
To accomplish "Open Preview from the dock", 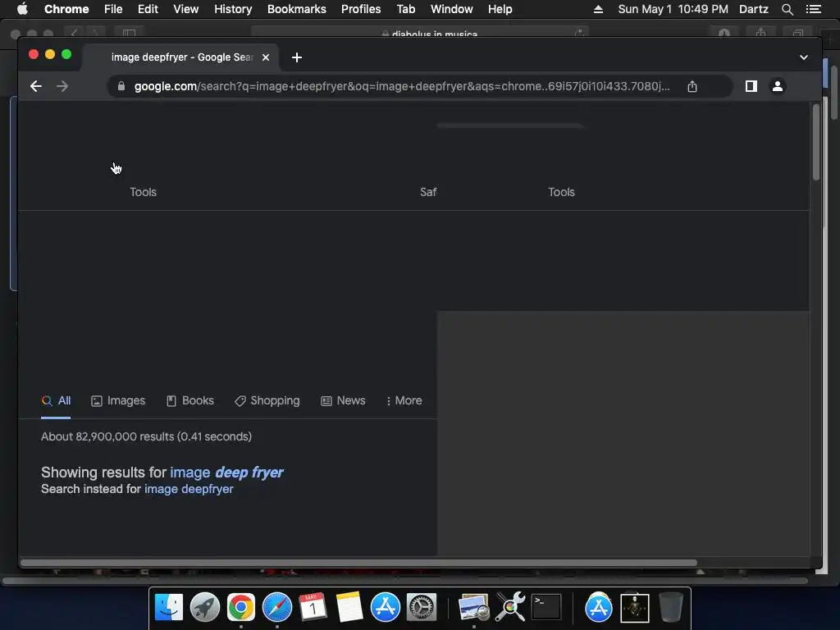I will (473, 608).
